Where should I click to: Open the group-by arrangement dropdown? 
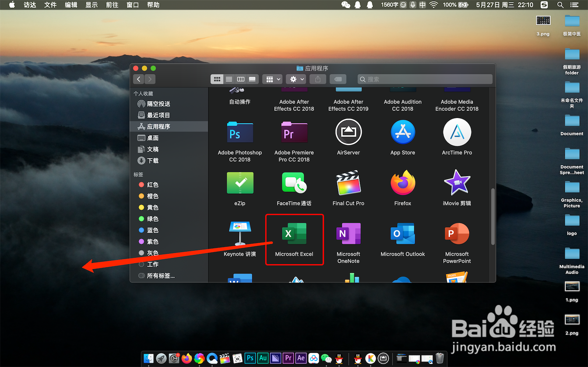[x=272, y=79]
